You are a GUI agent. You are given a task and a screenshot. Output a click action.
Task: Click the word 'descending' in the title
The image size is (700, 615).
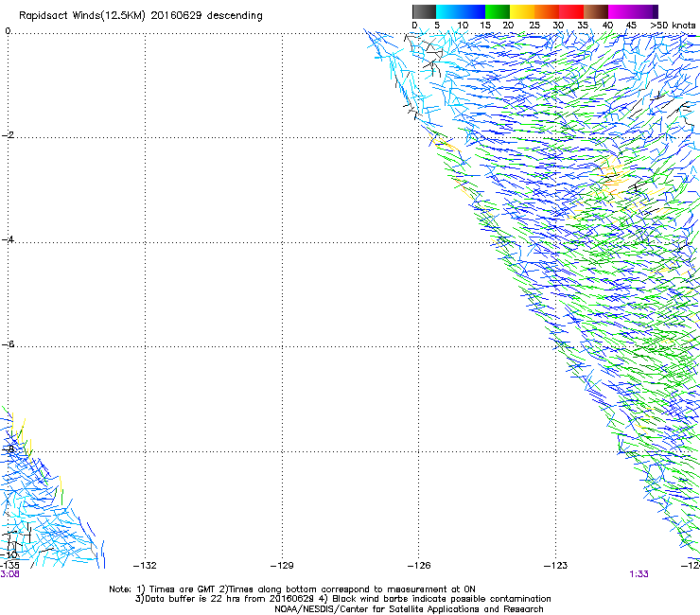click(235, 16)
